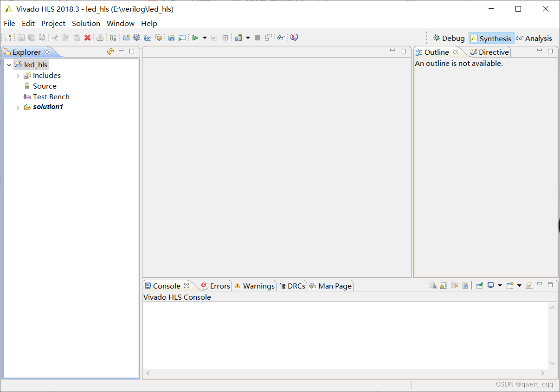This screenshot has width=560, height=392.
Task: Open dropdown arrow beside Open Report icon
Action: click(248, 38)
